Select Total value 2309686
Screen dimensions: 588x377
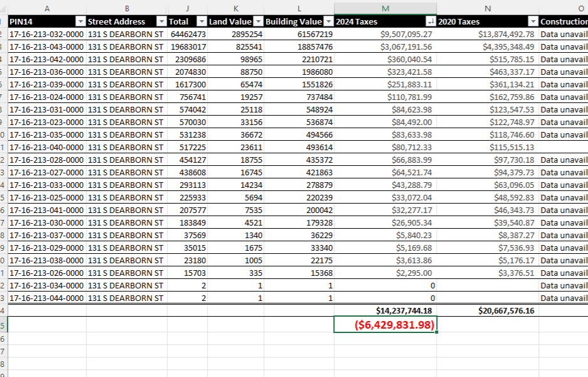click(187, 59)
